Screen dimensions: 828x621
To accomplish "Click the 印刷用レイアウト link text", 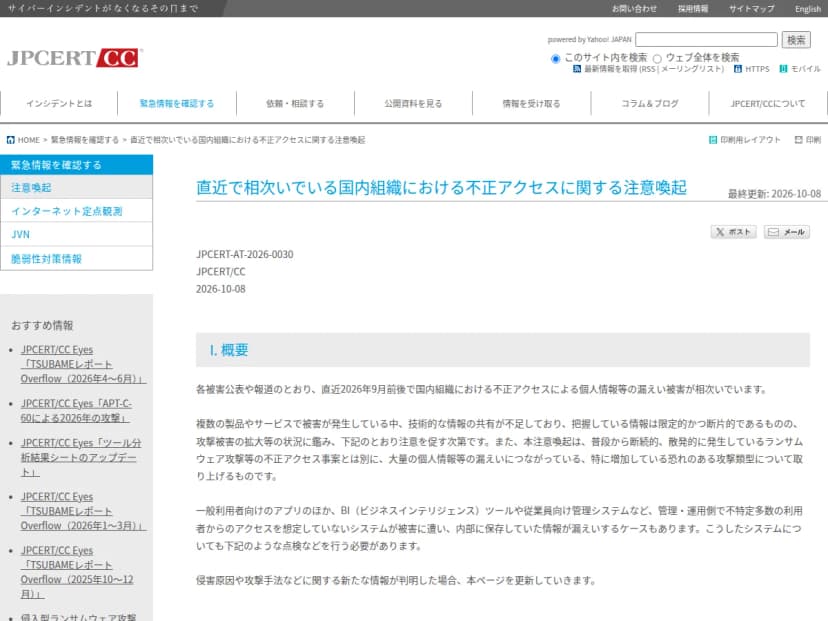I will [x=750, y=140].
